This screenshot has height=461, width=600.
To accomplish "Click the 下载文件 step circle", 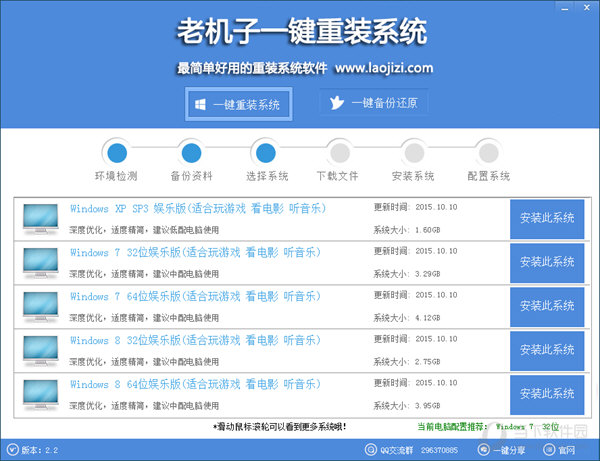I will pyautogui.click(x=340, y=153).
